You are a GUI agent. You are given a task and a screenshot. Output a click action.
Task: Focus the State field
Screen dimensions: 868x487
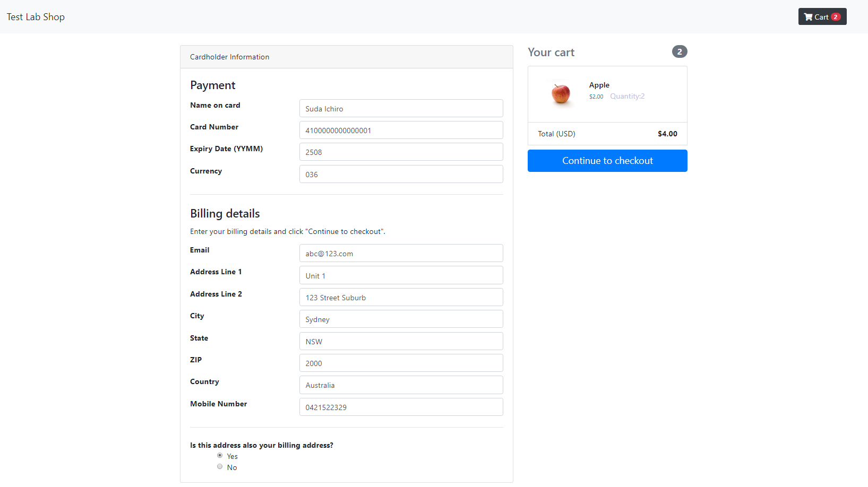point(401,341)
